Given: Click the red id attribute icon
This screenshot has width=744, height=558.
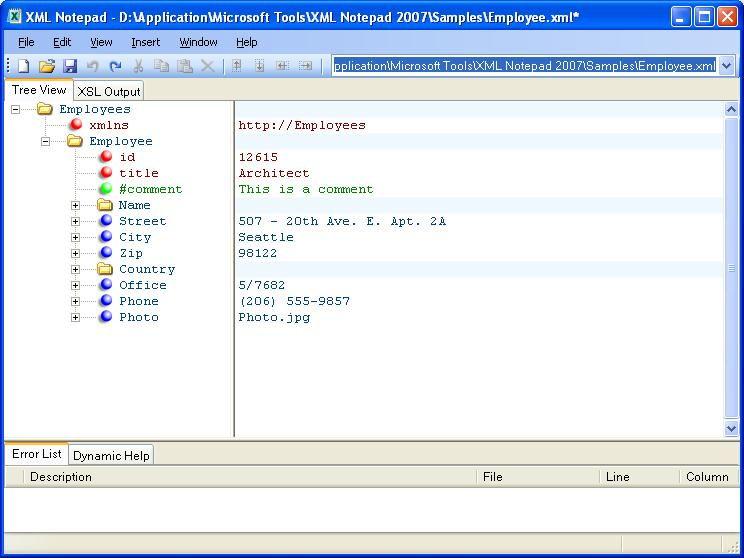Looking at the screenshot, I should tap(106, 157).
